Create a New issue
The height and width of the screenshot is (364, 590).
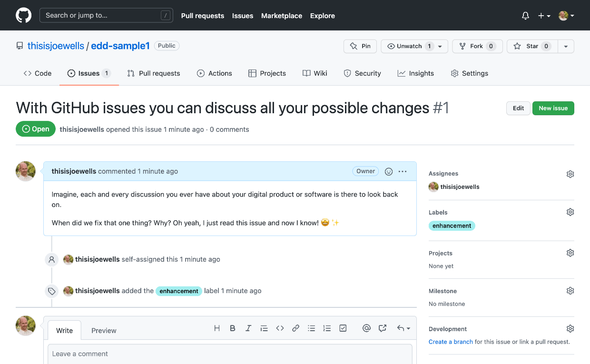coord(553,108)
